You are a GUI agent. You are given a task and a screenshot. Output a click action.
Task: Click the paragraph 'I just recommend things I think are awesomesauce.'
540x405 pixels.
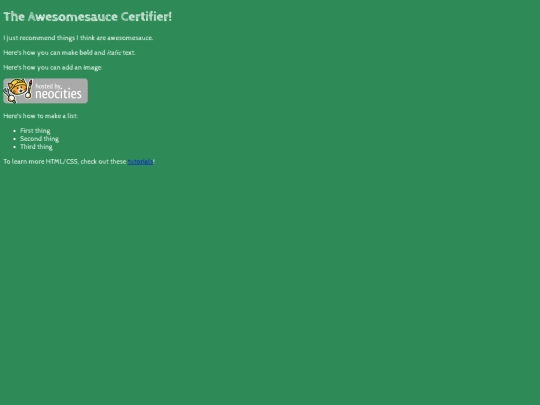point(78,38)
